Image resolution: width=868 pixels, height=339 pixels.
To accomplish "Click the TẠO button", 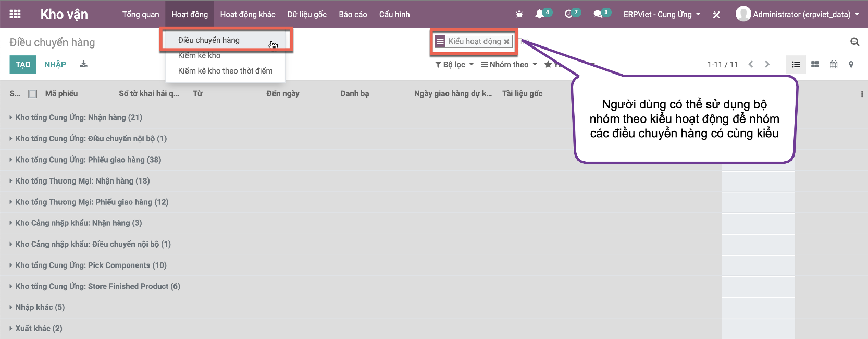I will pos(23,64).
